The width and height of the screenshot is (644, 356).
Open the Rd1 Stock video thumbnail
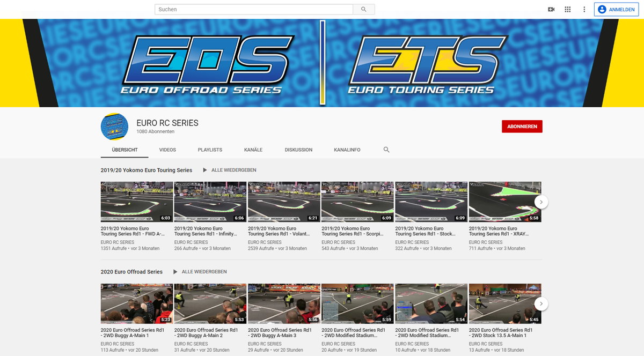click(x=431, y=202)
